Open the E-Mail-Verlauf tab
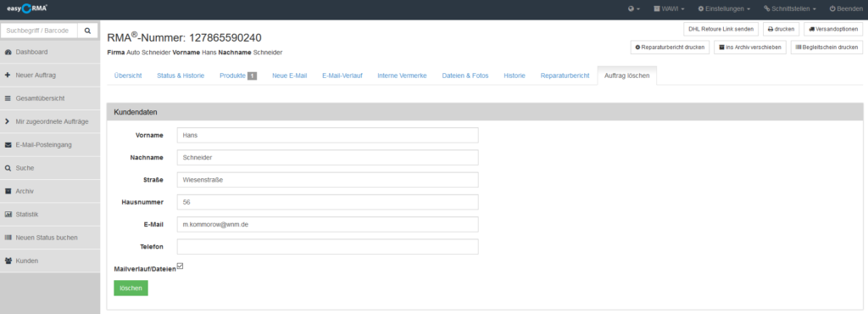868x314 pixels. pyautogui.click(x=342, y=76)
